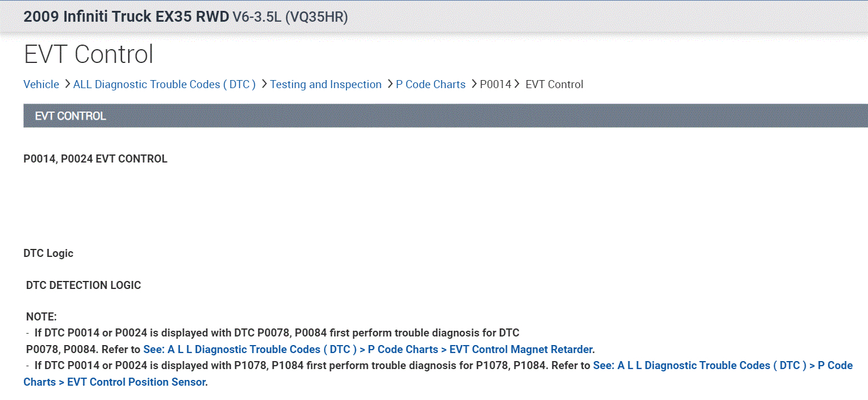The width and height of the screenshot is (868, 400).
Task: Click the DTC DETECTION LOGIC heading
Action: coord(84,285)
